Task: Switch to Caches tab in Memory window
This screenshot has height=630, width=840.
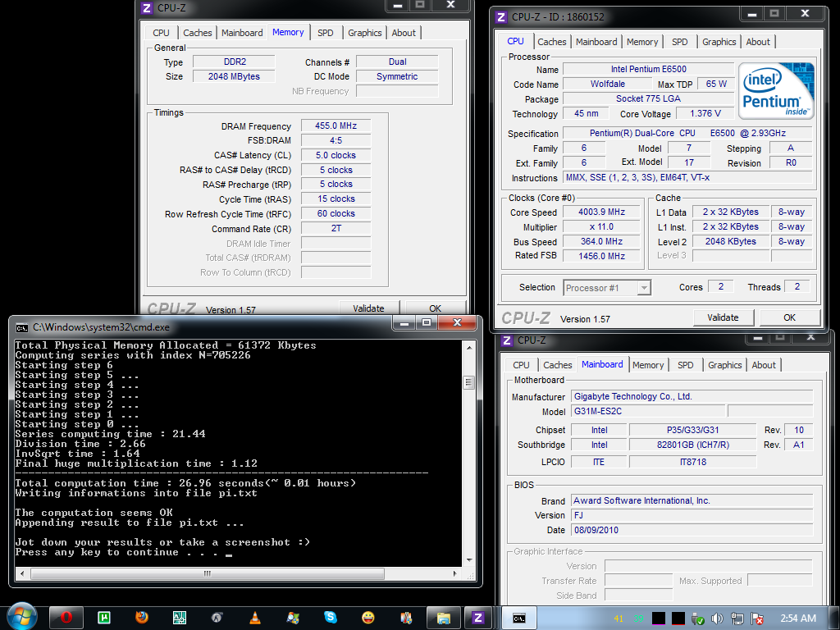Action: point(198,33)
